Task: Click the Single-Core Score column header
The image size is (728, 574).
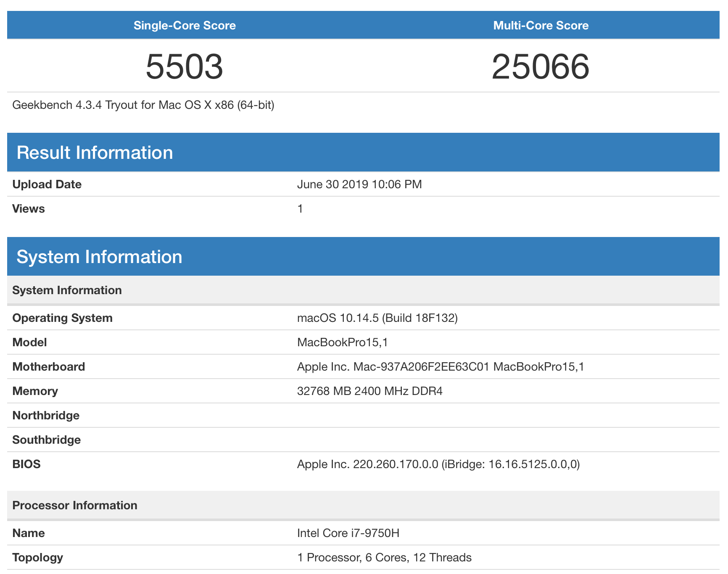Action: point(185,25)
